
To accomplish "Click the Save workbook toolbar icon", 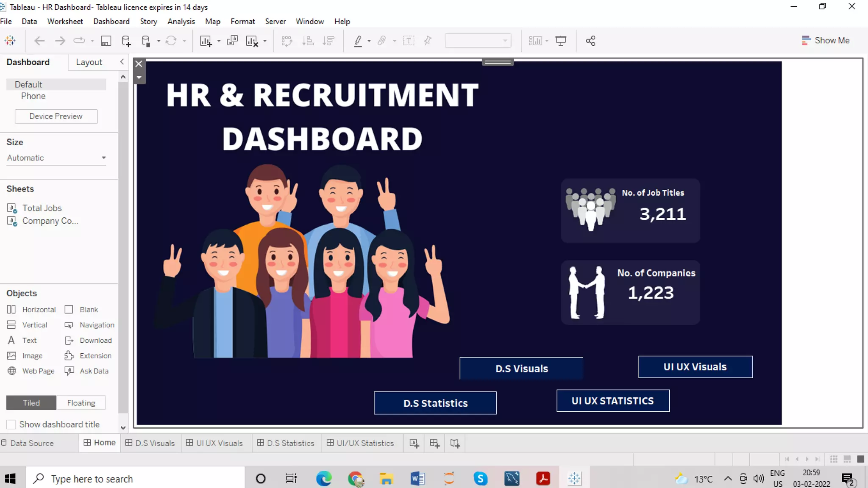I will pos(106,41).
